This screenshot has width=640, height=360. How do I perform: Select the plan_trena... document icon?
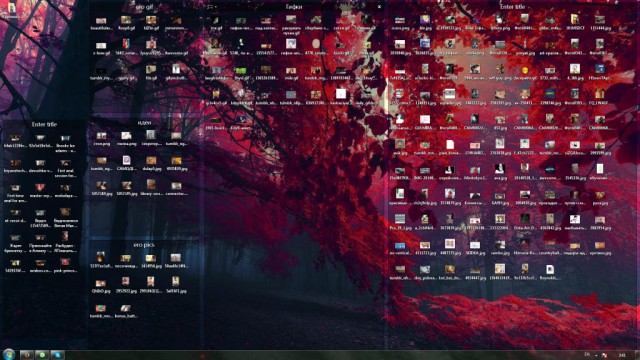[450, 147]
